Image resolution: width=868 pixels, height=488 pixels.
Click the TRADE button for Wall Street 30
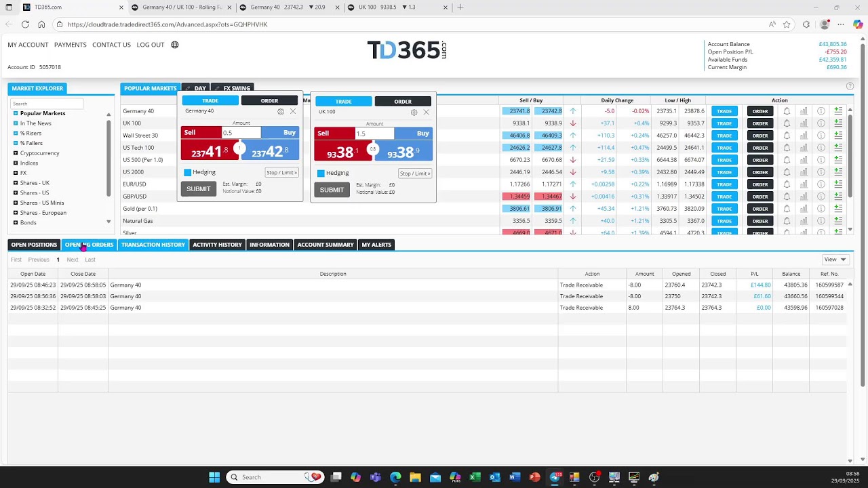click(x=724, y=136)
